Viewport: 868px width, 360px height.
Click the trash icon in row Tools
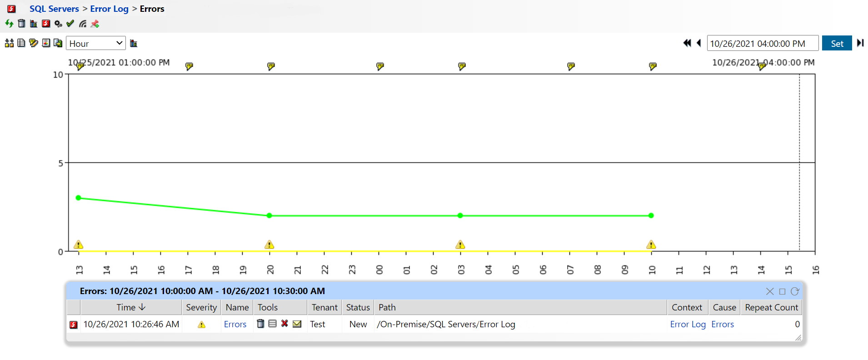pyautogui.click(x=260, y=324)
